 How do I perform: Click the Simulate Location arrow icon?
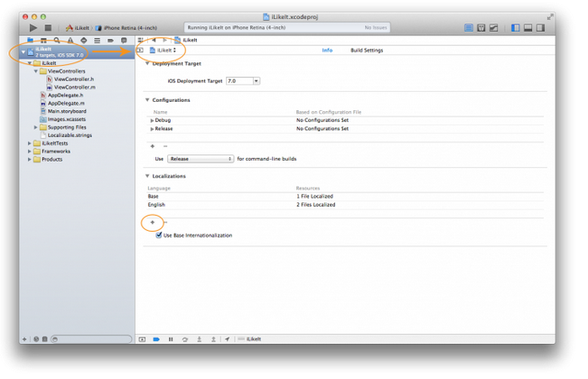228,339
